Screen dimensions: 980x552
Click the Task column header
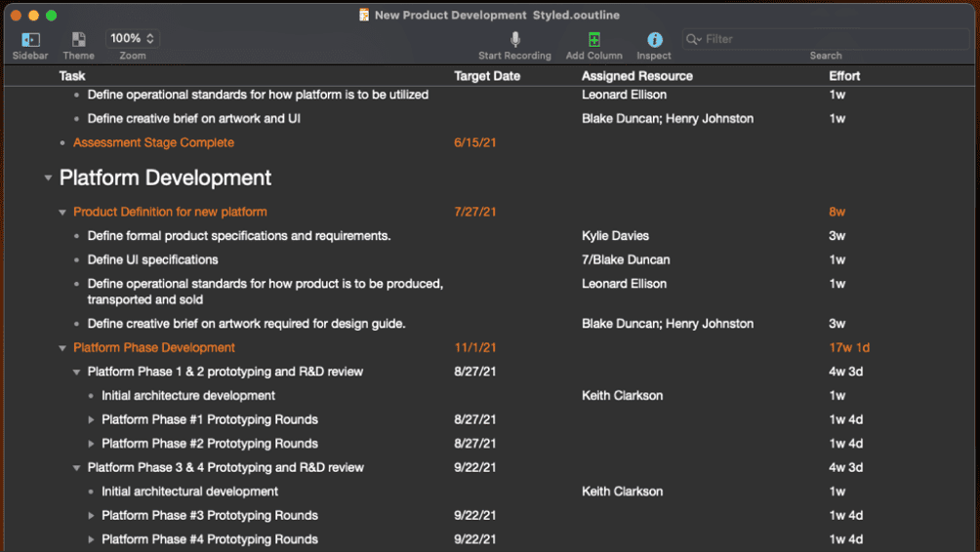(72, 76)
